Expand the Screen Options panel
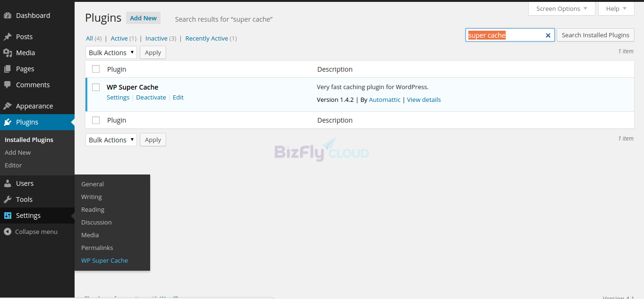Screen dimensions: 644x299 pos(561,8)
